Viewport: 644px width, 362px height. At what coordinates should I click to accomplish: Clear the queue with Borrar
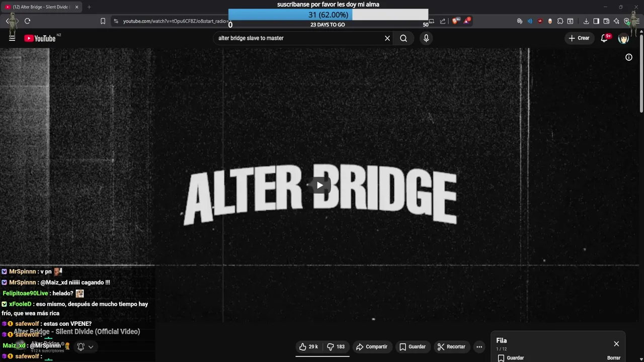click(614, 358)
